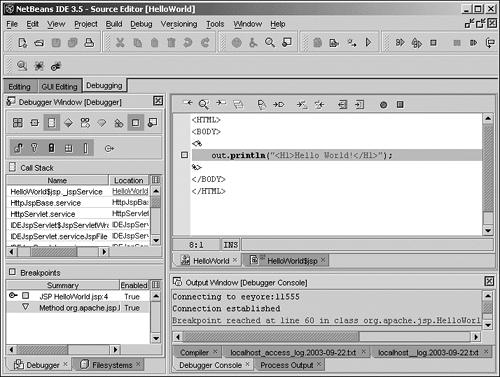Expand the Method org.apache.jsp breakpoint triangle
This screenshot has height=377, width=500.
[x=25, y=307]
